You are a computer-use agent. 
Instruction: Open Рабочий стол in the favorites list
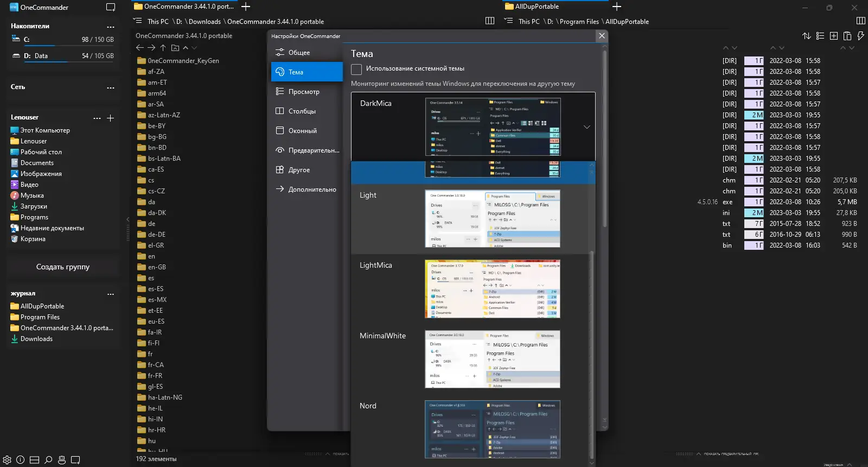coord(36,152)
